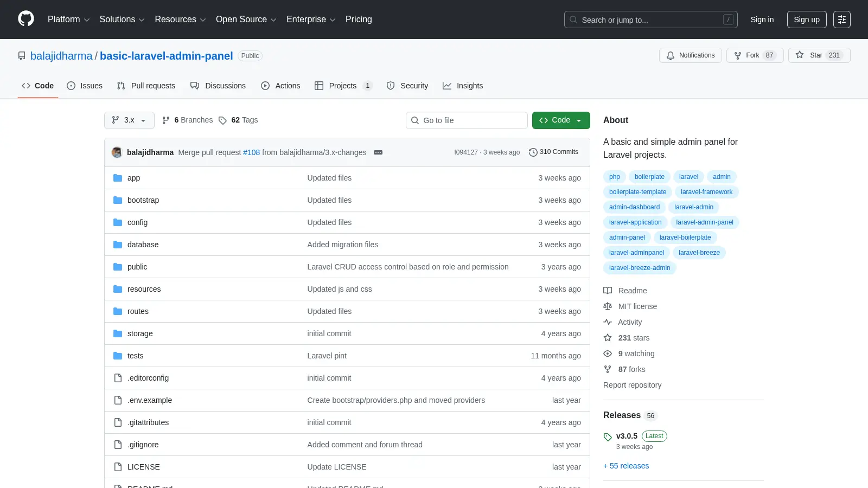Expand the commit message ellipsis
This screenshot has width=868, height=488.
click(x=378, y=152)
